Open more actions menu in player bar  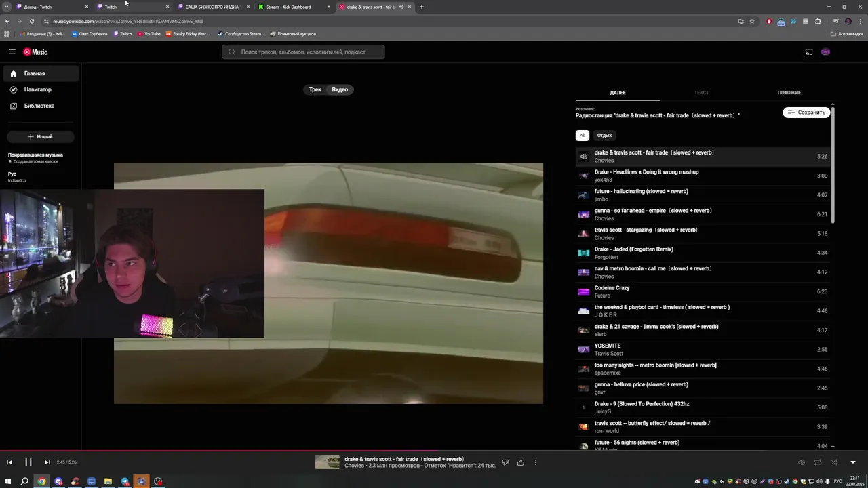click(536, 462)
